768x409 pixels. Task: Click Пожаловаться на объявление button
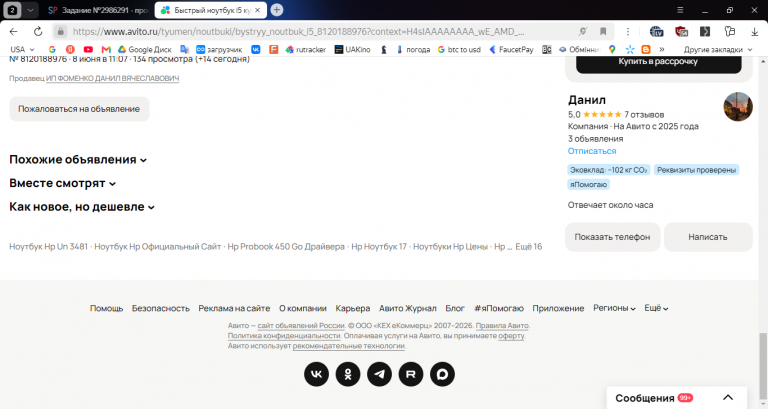click(x=79, y=109)
